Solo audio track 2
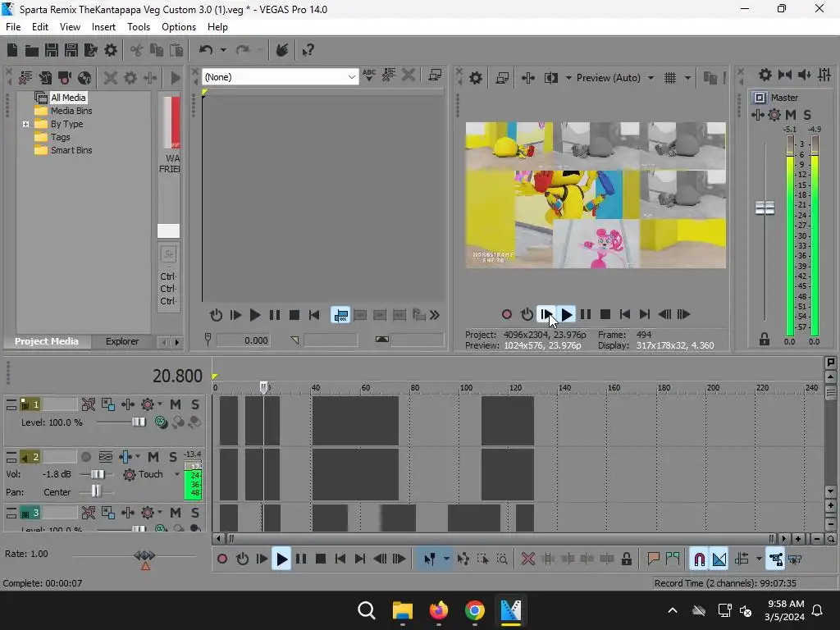The height and width of the screenshot is (630, 840). coord(172,457)
